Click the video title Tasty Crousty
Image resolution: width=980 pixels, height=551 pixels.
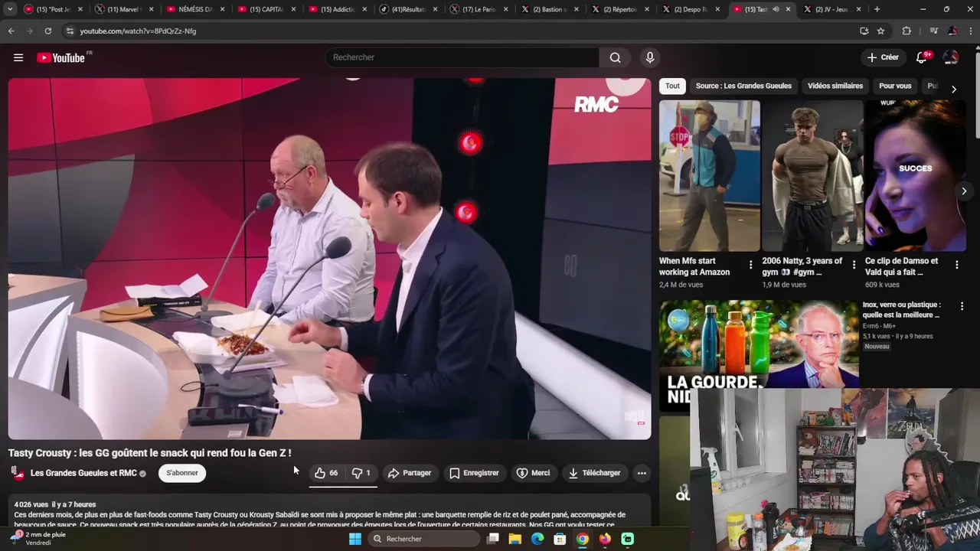pos(149,453)
